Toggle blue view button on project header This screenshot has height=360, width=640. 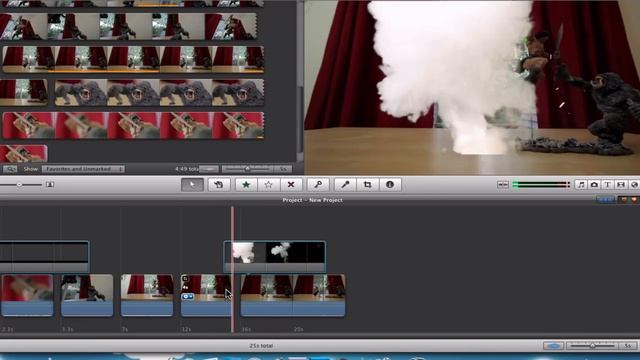point(606,200)
